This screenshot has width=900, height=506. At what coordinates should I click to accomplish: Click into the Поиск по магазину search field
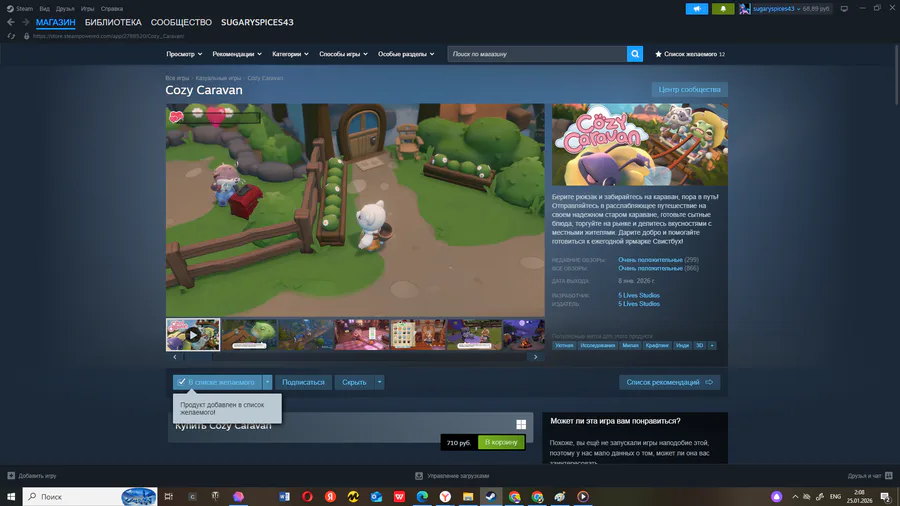coord(537,54)
